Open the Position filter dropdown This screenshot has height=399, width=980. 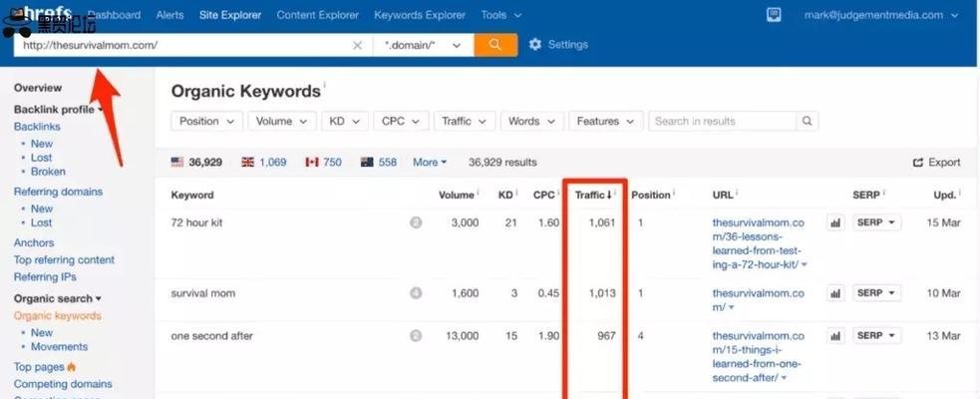tap(207, 122)
